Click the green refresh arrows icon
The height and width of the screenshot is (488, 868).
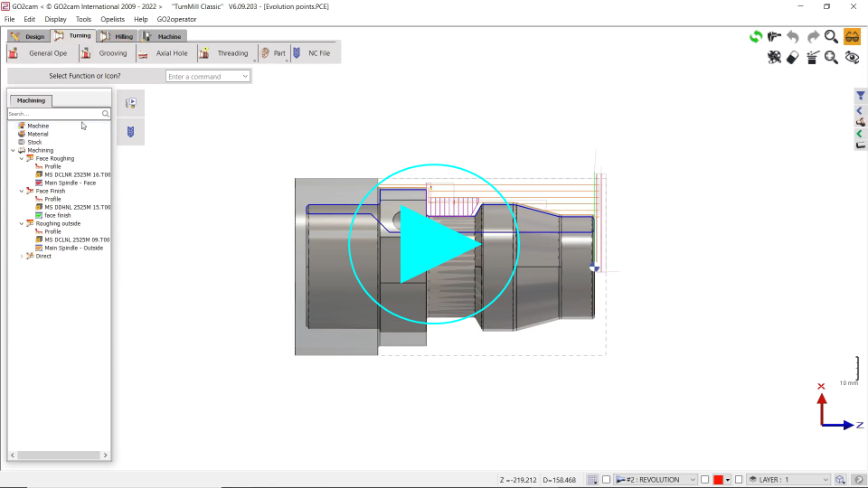point(755,37)
